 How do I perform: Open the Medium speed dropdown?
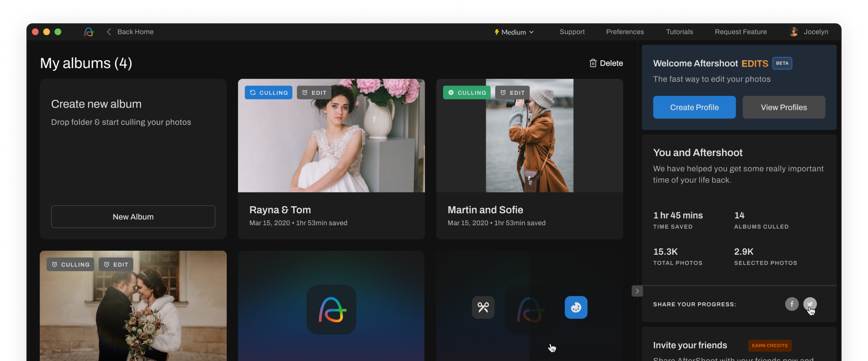click(514, 32)
